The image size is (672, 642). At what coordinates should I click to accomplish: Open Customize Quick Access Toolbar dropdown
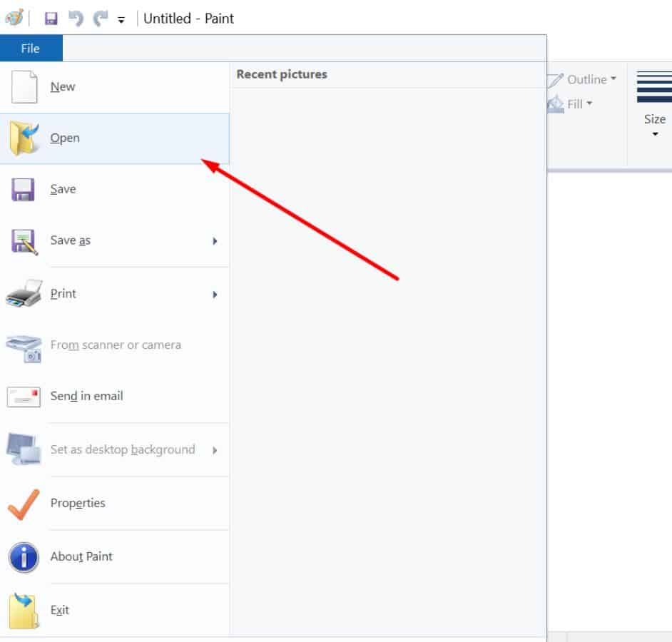pyautogui.click(x=121, y=20)
